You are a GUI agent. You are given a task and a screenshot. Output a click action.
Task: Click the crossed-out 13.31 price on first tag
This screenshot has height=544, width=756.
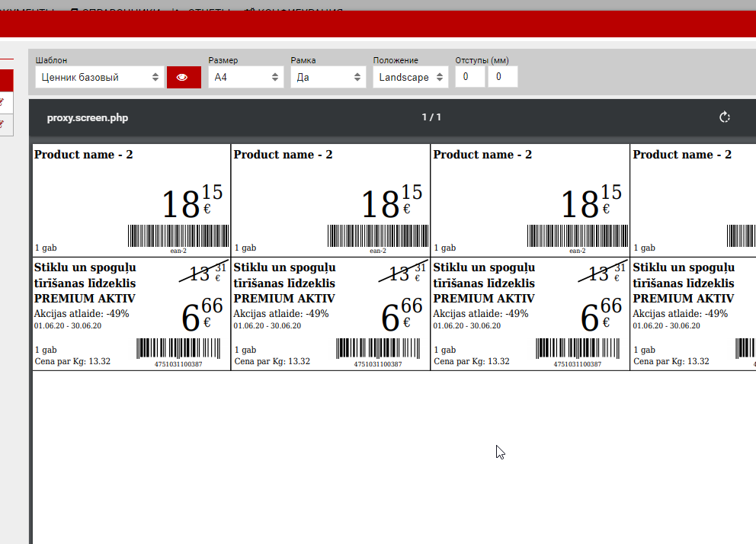[x=204, y=272]
